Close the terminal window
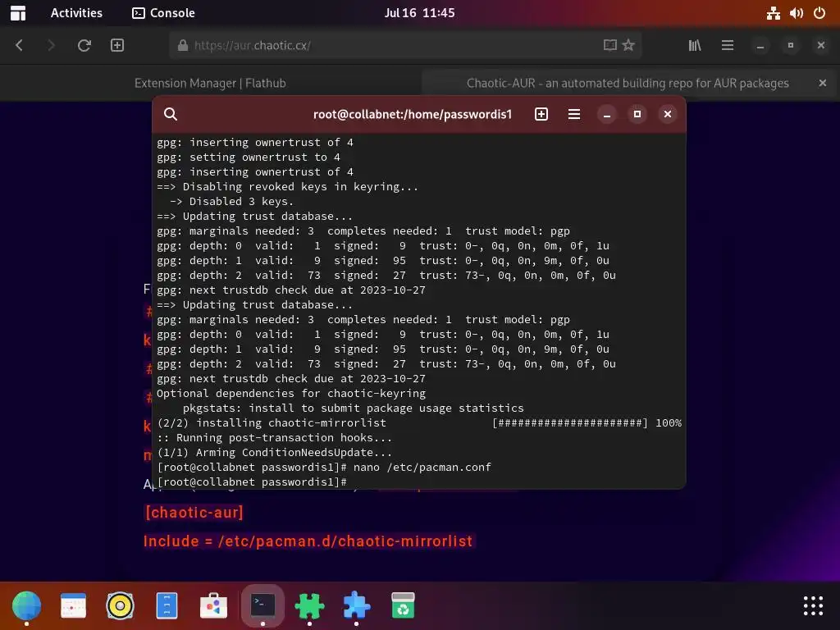This screenshot has height=630, width=840. [x=668, y=114]
